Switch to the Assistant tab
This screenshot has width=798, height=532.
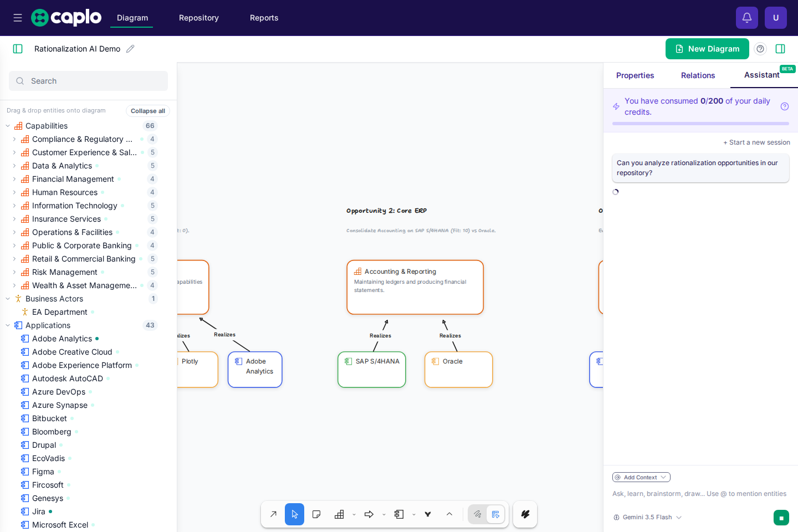(764, 75)
